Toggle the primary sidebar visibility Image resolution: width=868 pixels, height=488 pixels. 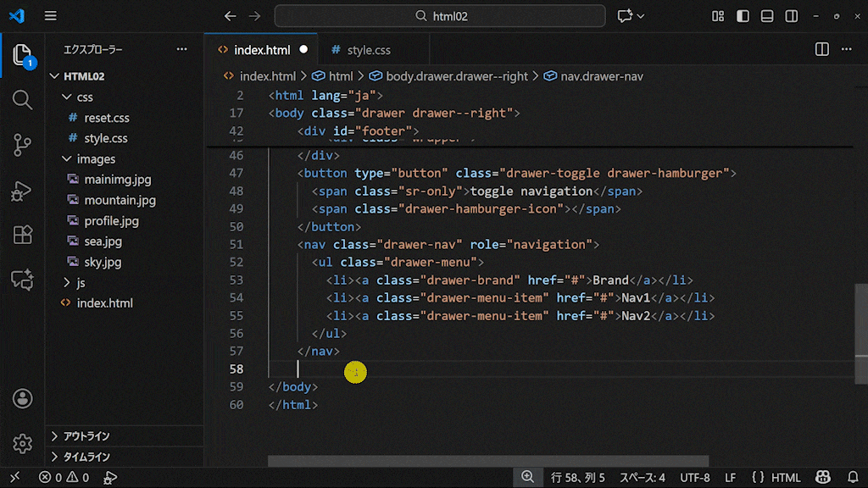pos(743,16)
